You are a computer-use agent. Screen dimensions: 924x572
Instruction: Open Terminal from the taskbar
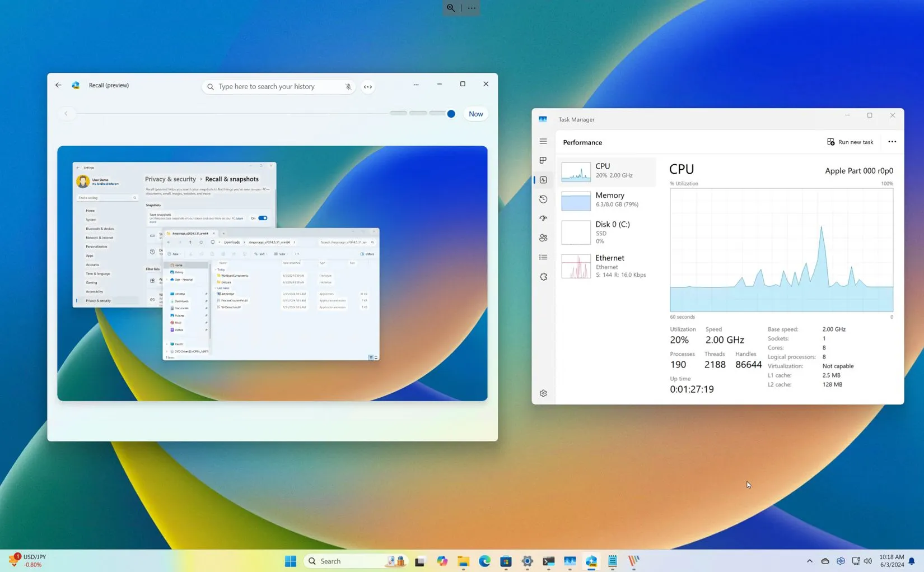(548, 561)
